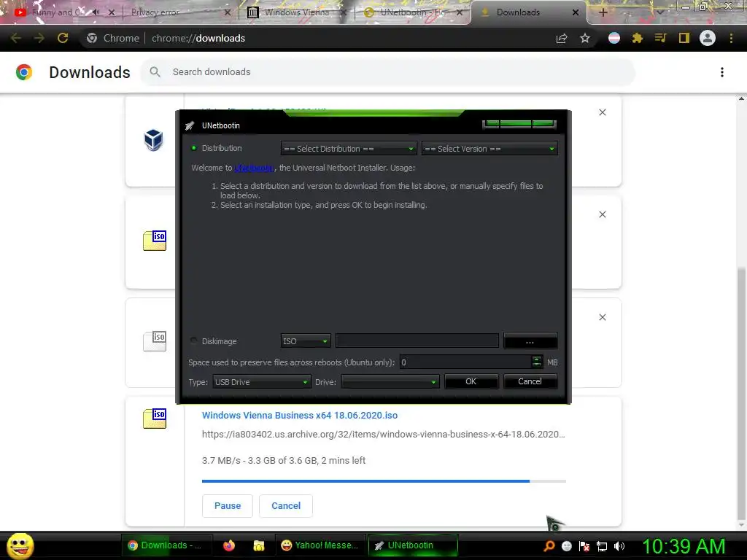Switch to the Funny and C... YouTube tab
The width and height of the screenshot is (747, 560).
pyautogui.click(x=57, y=12)
